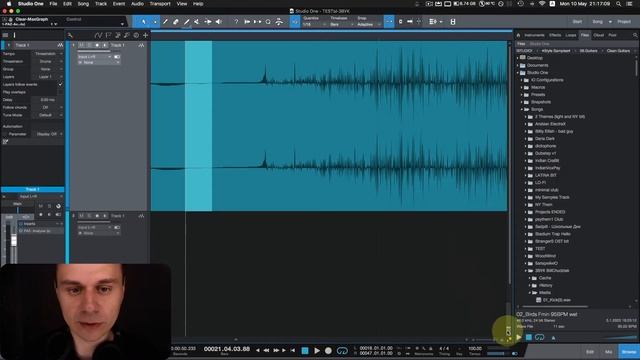
Task: Open the Group None dropdown
Action: tap(48, 69)
